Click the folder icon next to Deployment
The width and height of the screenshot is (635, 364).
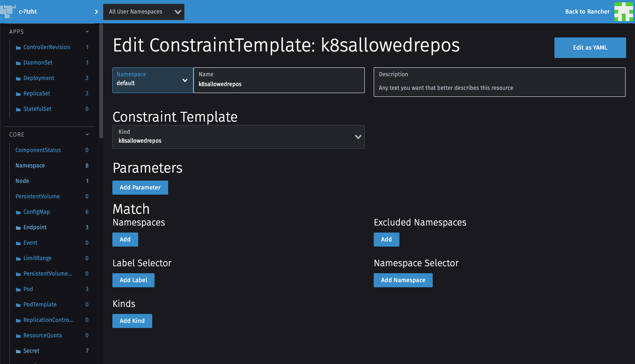[x=18, y=78]
